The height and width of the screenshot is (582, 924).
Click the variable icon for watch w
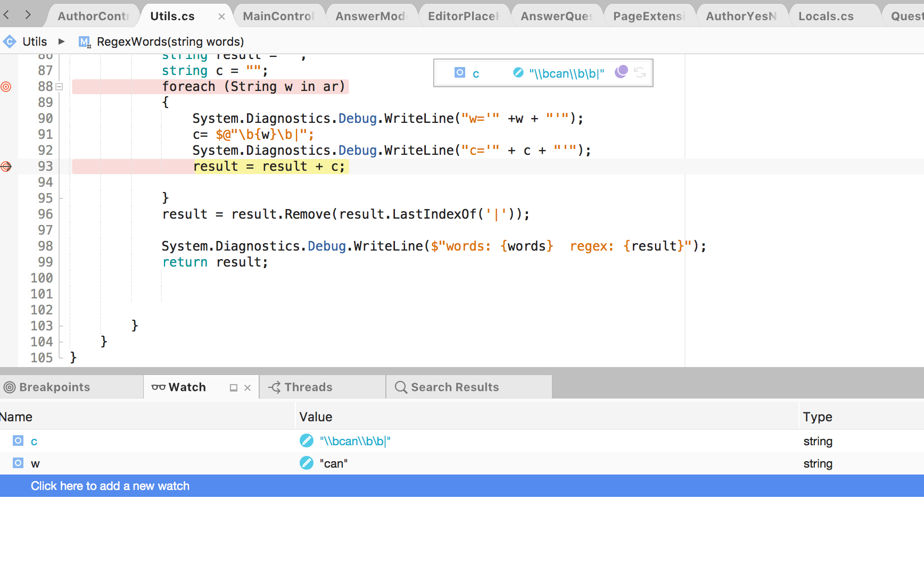[x=18, y=463]
